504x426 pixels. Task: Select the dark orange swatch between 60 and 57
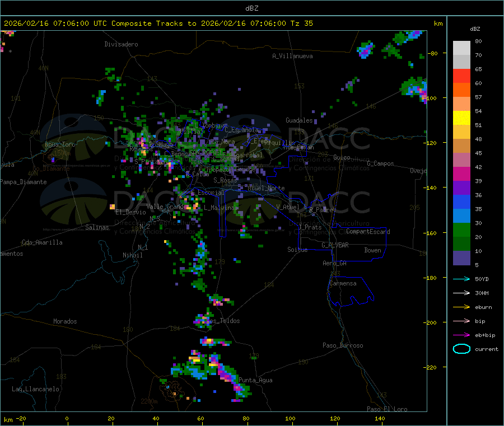pyautogui.click(x=461, y=90)
